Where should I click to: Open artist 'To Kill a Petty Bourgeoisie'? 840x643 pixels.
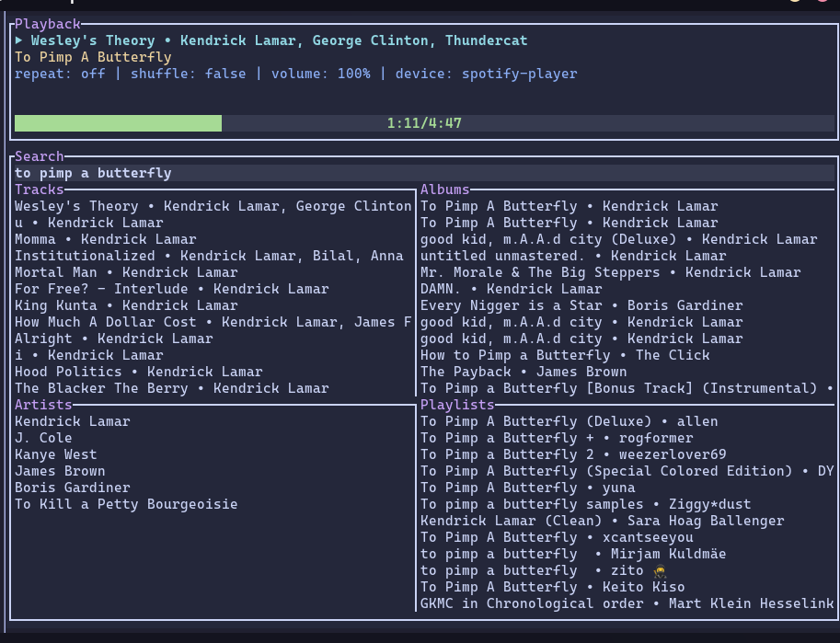[x=126, y=505]
